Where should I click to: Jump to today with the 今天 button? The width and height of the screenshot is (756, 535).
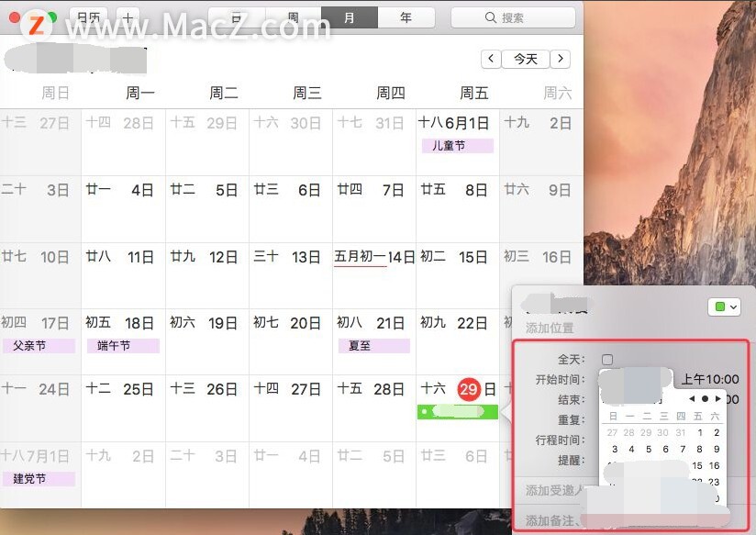pos(526,59)
